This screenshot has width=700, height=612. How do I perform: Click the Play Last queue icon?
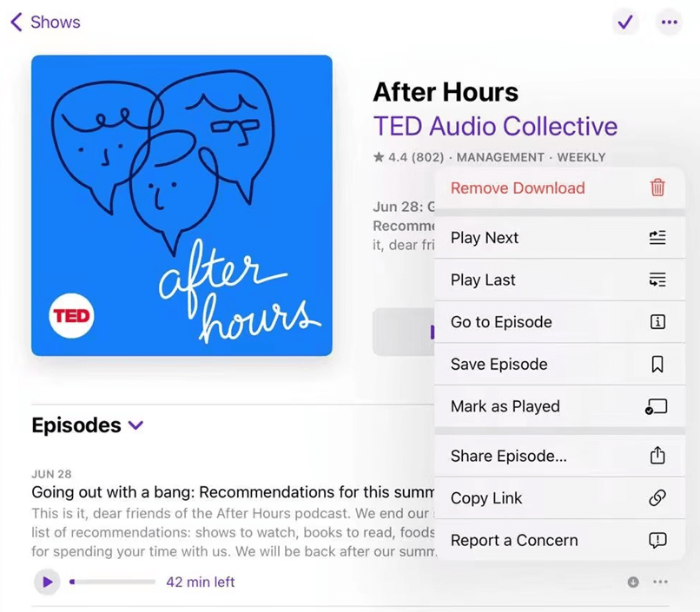coord(657,280)
